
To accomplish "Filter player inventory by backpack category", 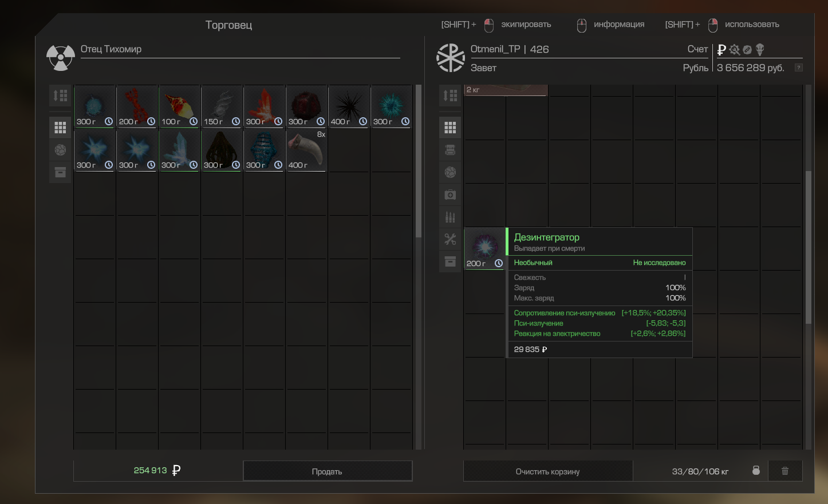I will (x=450, y=150).
